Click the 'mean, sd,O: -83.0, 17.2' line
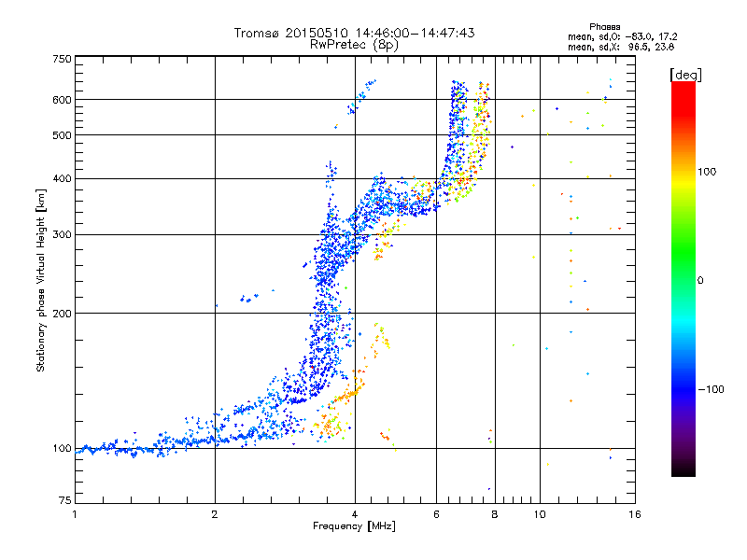The height and width of the screenshot is (560, 747). coord(622,36)
